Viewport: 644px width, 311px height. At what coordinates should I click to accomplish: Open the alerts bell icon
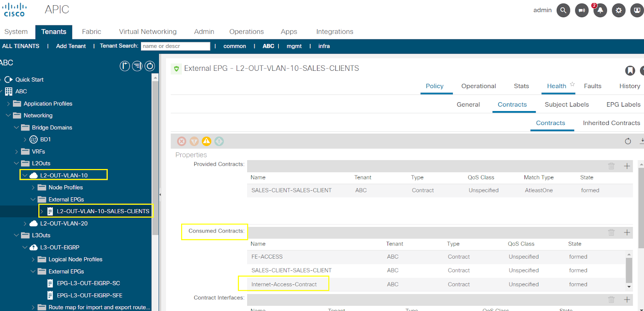coord(600,10)
